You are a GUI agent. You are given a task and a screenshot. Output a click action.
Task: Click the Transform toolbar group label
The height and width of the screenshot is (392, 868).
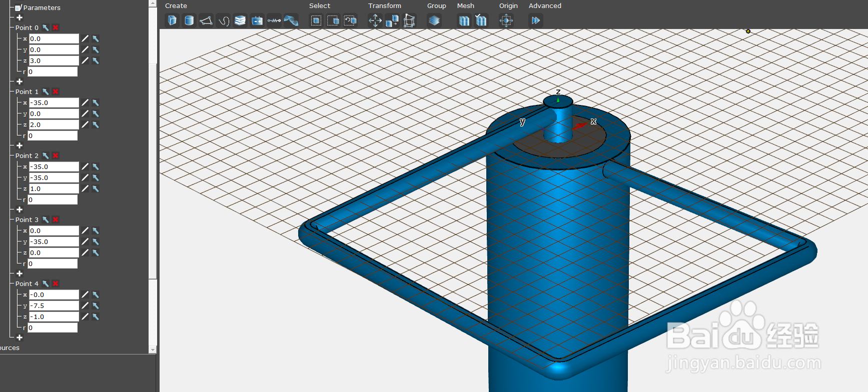[385, 6]
